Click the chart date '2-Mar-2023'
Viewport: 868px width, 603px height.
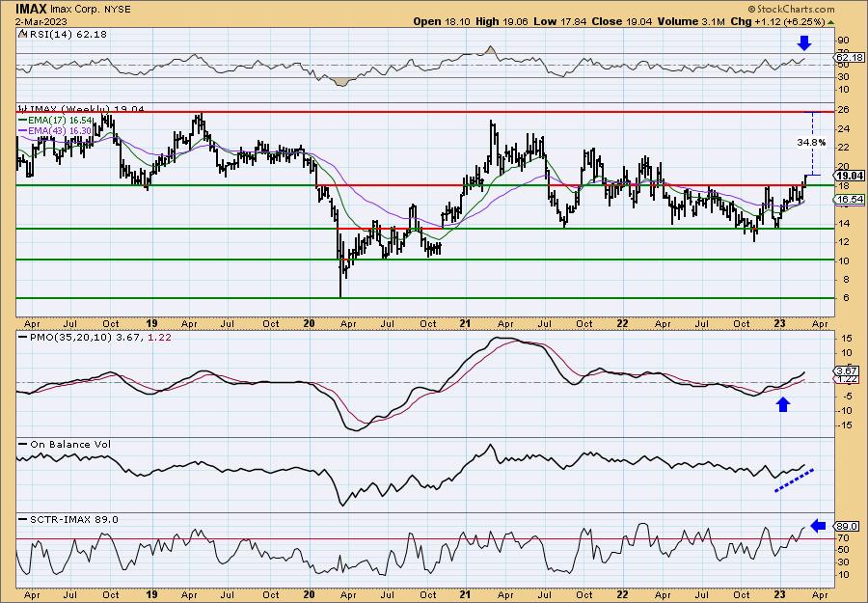[41, 22]
